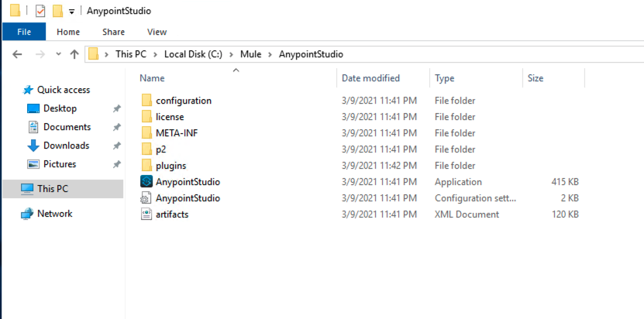
Task: Select Network in the navigation pane
Action: (x=54, y=214)
